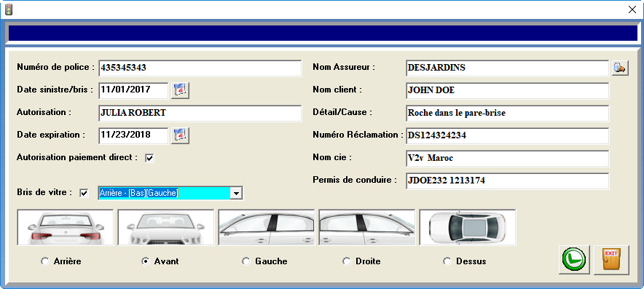The image size is (644, 289).
Task: Click the Permis de conduire field
Action: coord(507,181)
